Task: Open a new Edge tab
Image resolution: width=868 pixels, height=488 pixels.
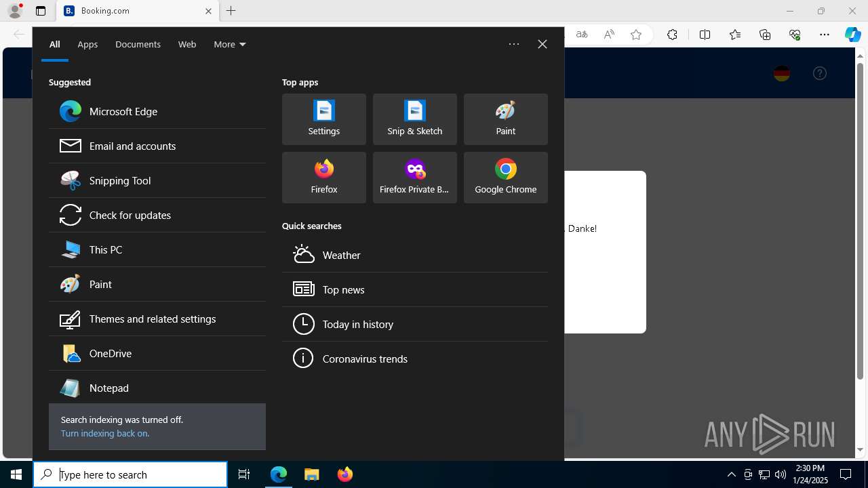Action: pos(231,11)
